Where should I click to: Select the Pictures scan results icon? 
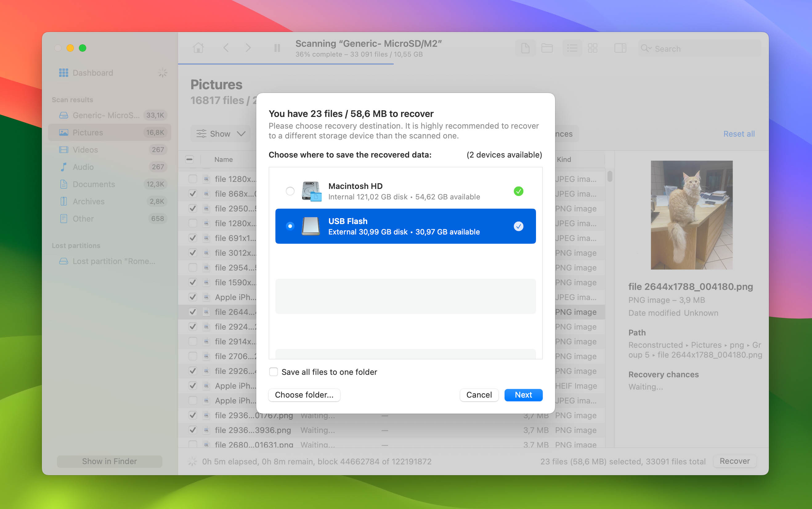pos(63,133)
